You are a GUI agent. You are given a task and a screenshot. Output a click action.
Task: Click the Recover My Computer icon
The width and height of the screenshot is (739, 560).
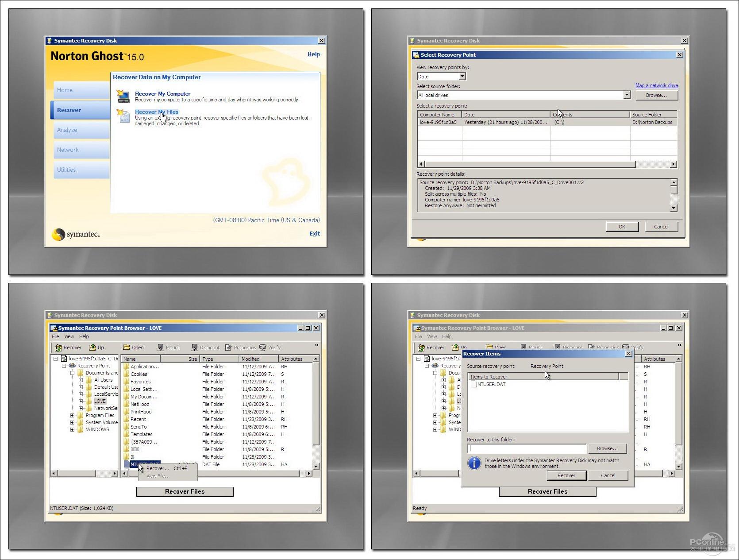(123, 96)
